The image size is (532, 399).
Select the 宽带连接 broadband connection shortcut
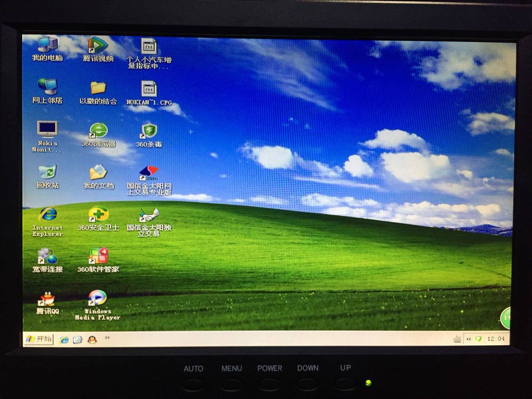48,261
